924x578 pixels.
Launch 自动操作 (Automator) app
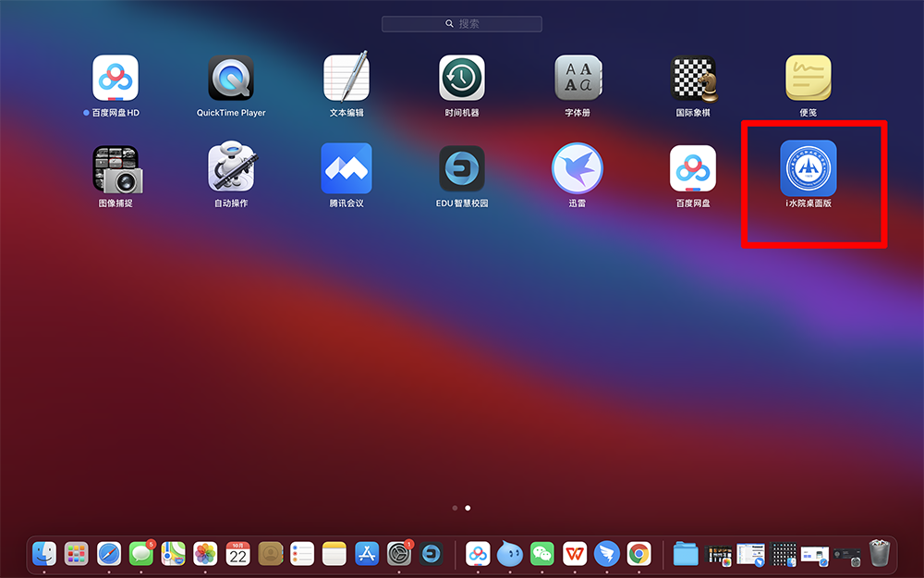[231, 169]
